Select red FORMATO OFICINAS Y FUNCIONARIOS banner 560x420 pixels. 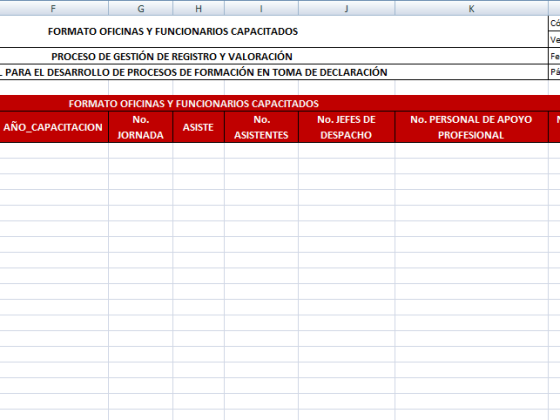(x=280, y=104)
